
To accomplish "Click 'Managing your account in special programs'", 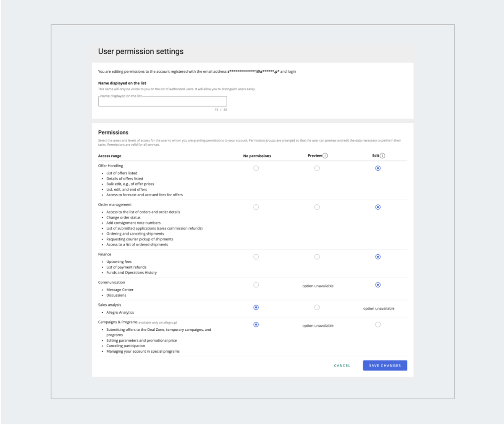I will (143, 351).
